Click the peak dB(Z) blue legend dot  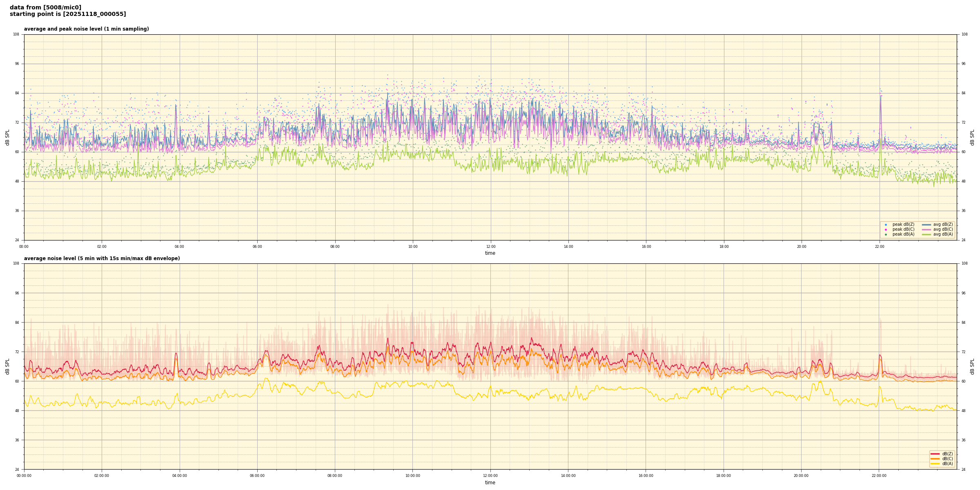(886, 225)
